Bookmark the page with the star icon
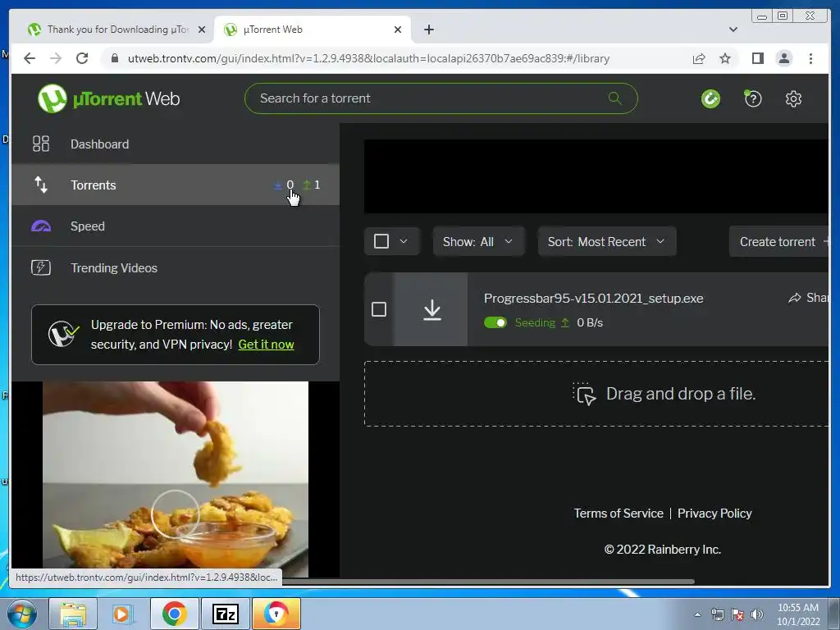The image size is (840, 630). pos(725,58)
